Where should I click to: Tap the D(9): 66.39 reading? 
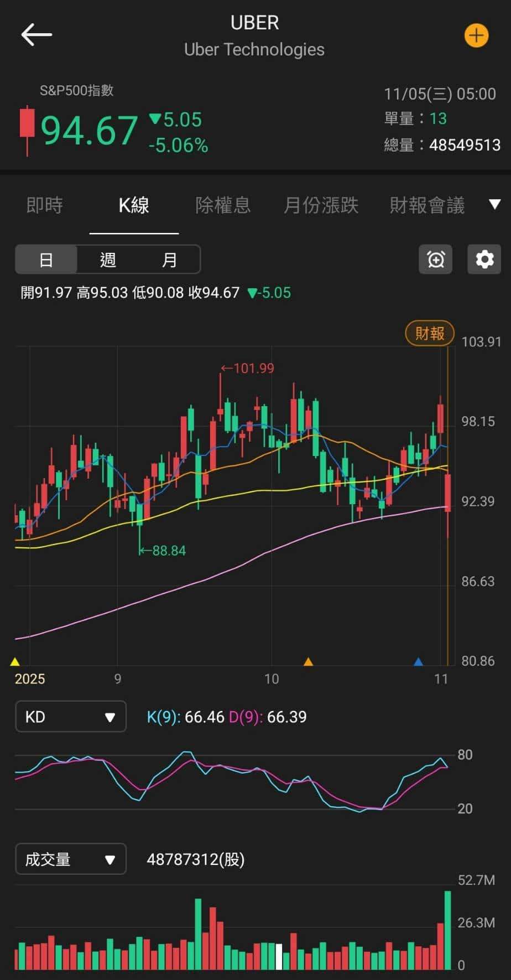(x=268, y=717)
